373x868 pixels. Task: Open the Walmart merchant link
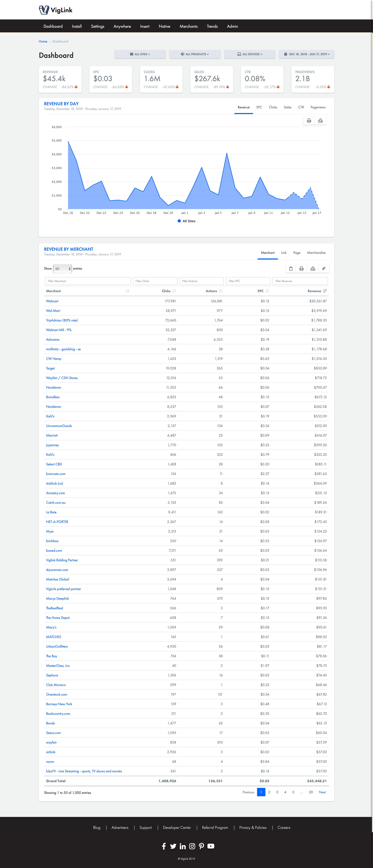point(52,301)
